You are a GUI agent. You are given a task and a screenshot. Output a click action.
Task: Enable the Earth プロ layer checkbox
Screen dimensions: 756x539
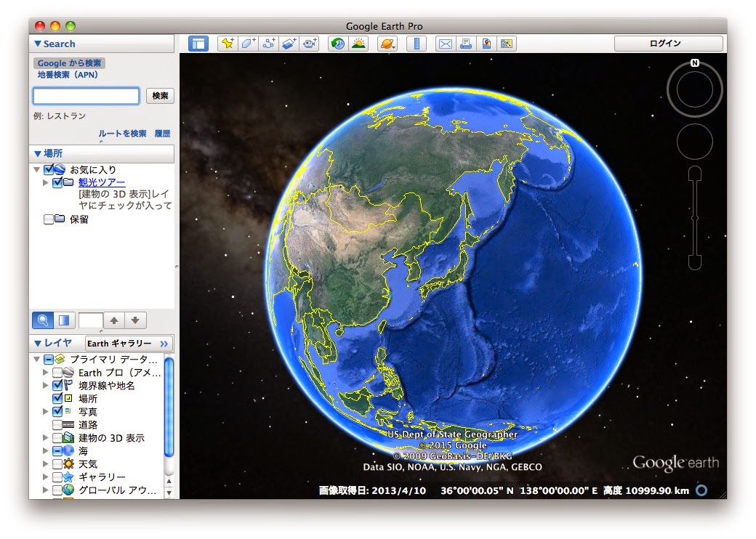[57, 373]
